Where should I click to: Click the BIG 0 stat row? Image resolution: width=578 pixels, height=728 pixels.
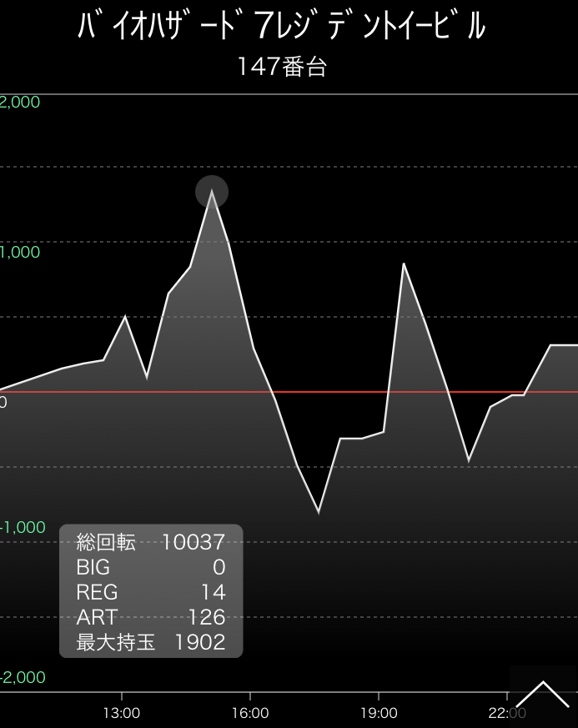(151, 567)
